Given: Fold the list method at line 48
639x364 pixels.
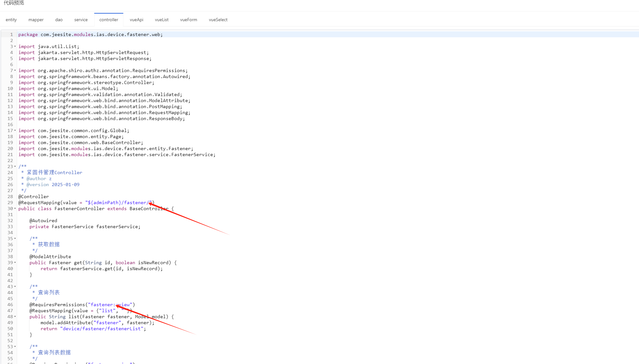Looking at the screenshot, I should pos(15,317).
